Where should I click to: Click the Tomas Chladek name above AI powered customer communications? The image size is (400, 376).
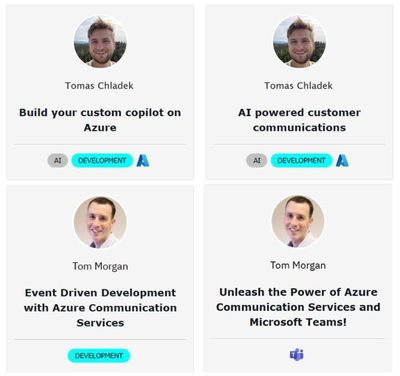(x=299, y=86)
